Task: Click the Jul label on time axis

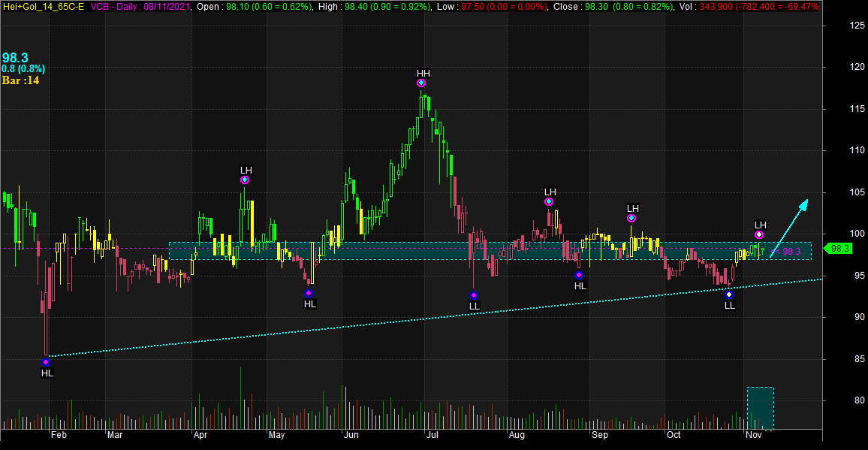Action: (432, 435)
